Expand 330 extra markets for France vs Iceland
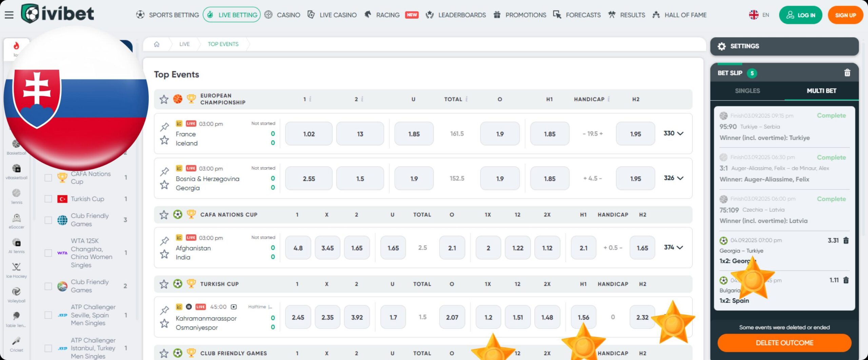 pos(674,133)
